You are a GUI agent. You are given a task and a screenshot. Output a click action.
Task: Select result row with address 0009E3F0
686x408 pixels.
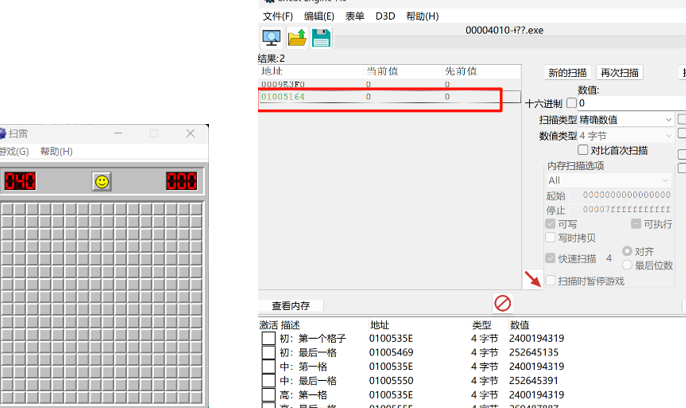tap(389, 84)
